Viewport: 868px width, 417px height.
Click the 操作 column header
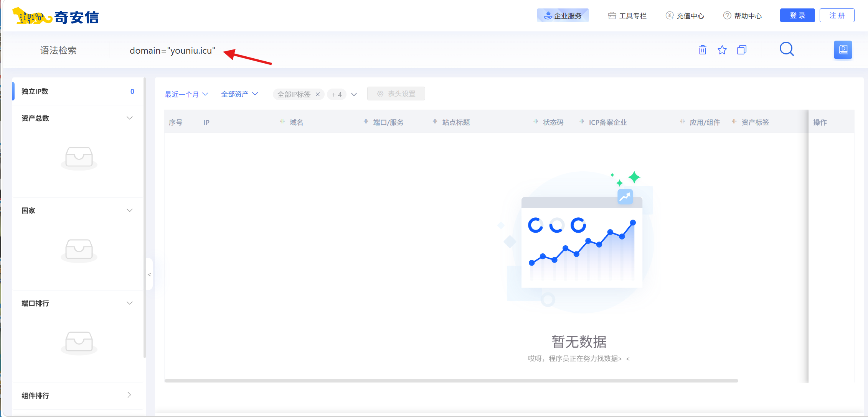coord(820,122)
